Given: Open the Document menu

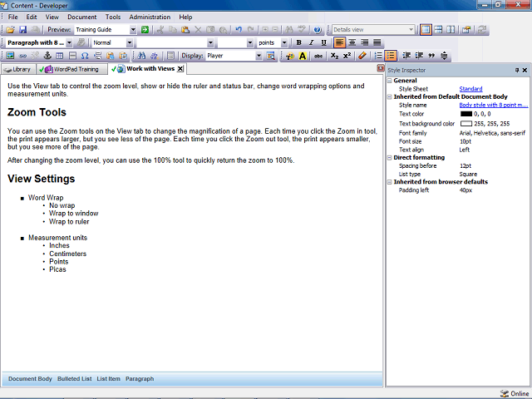Looking at the screenshot, I should 81,17.
